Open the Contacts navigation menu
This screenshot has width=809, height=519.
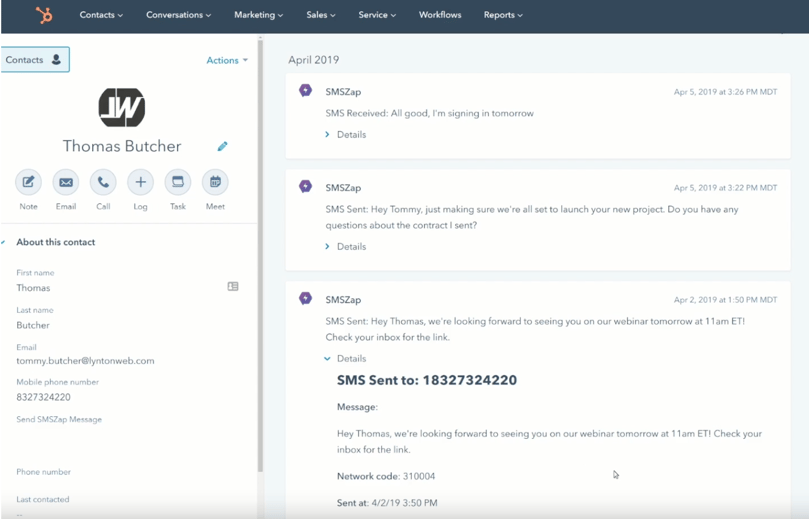click(x=101, y=15)
